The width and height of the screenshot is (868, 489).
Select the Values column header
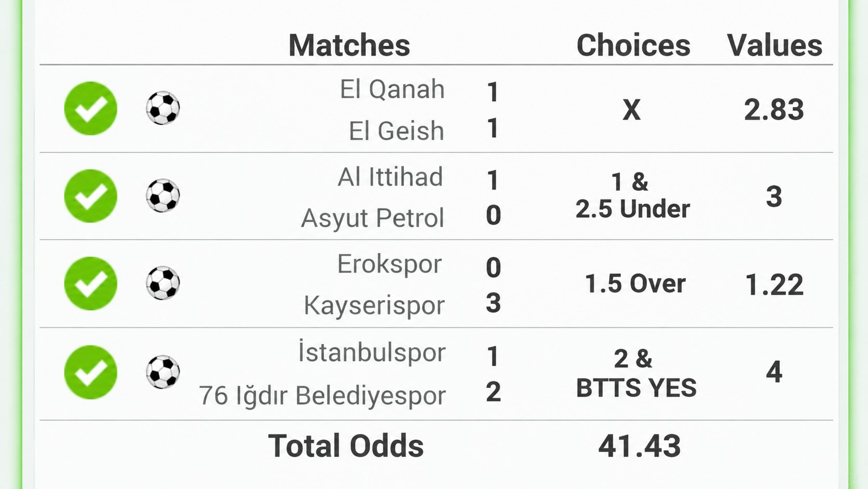775,45
